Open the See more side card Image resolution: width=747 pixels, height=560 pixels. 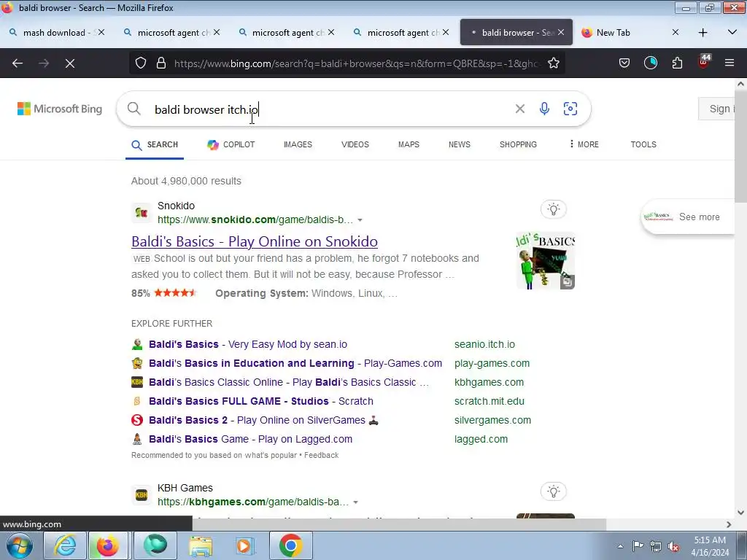pos(687,217)
